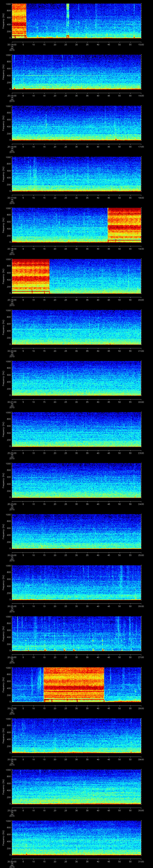Image resolution: width=153 pixels, height=868 pixels.
Task: Click the 20:18:00 start time label
Action: [12, 249]
